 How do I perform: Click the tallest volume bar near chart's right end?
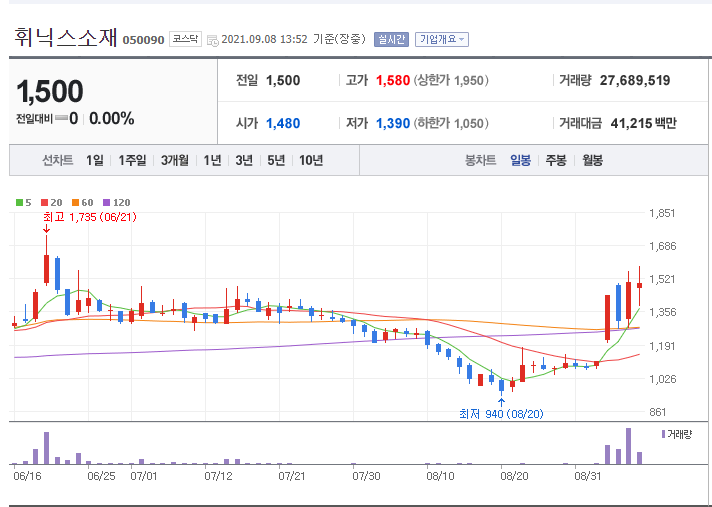[628, 446]
